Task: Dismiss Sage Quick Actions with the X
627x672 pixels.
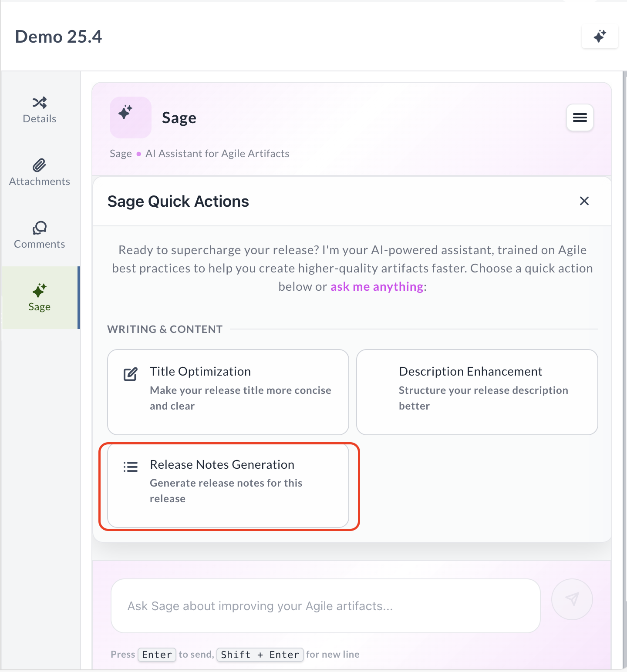Action: (584, 201)
